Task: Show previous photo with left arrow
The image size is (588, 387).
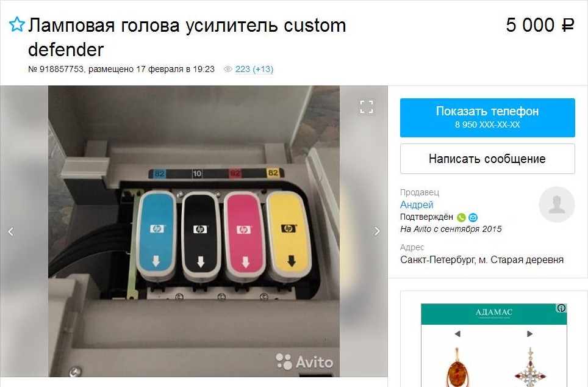Action: tap(11, 231)
